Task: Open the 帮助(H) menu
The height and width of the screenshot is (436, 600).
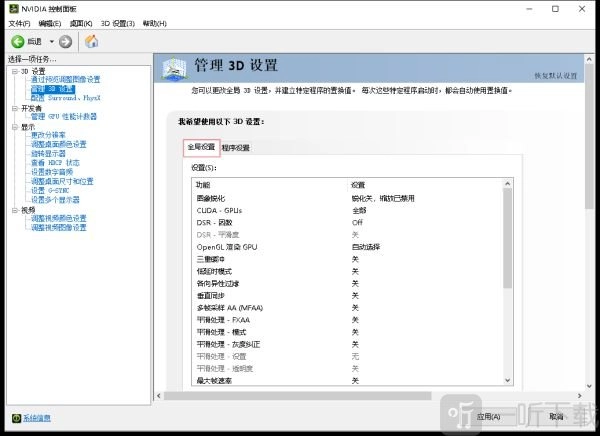Action: point(155,23)
